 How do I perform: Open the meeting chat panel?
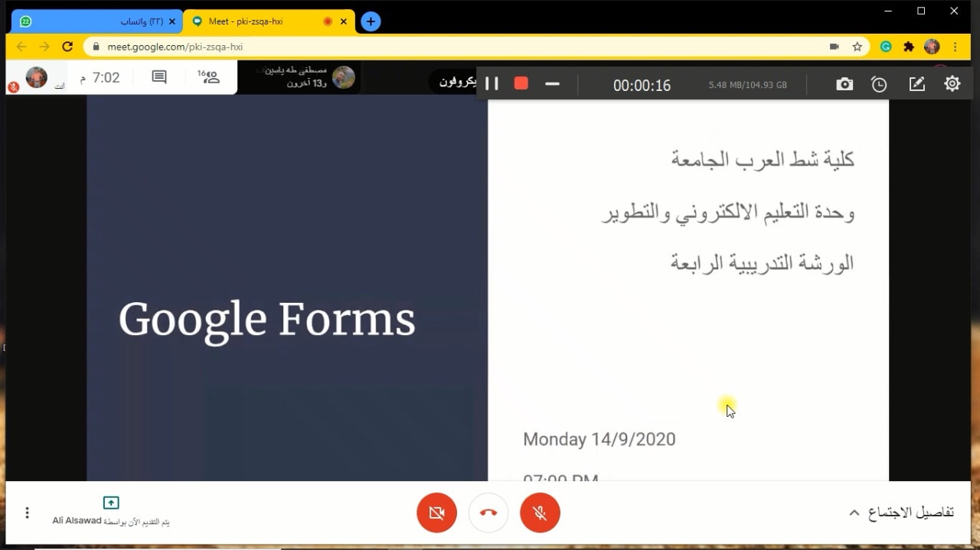coord(159,77)
